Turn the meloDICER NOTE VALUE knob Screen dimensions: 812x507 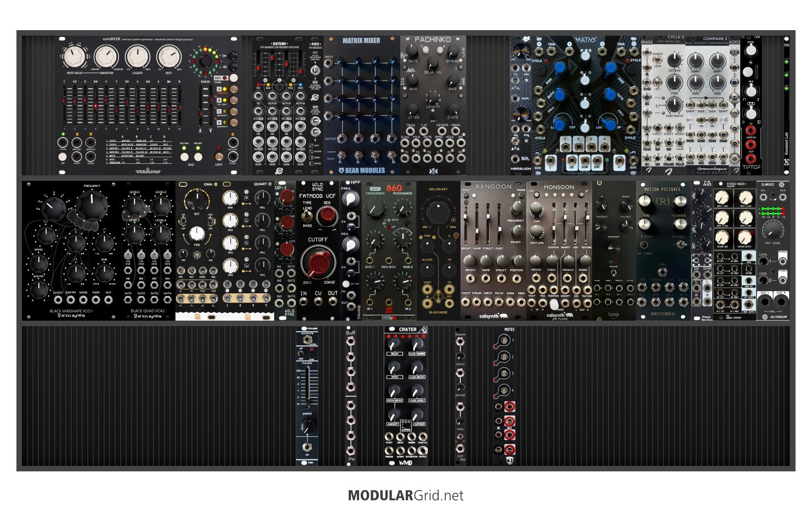point(75,57)
